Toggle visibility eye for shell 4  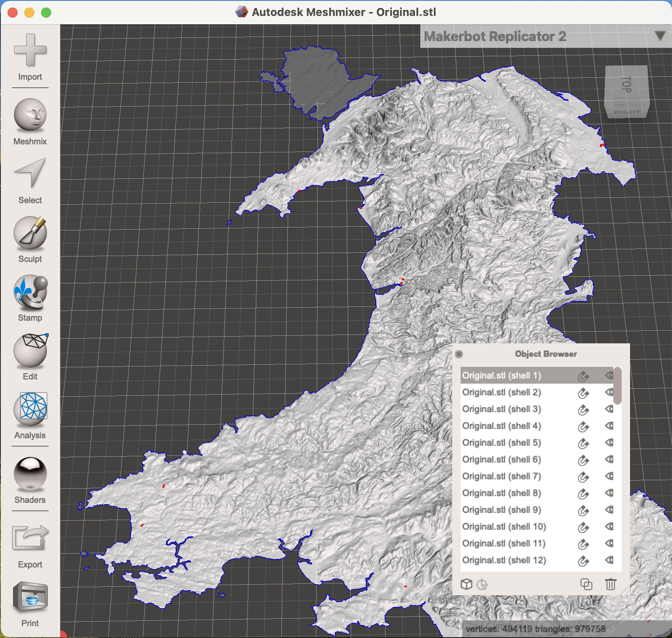(609, 426)
